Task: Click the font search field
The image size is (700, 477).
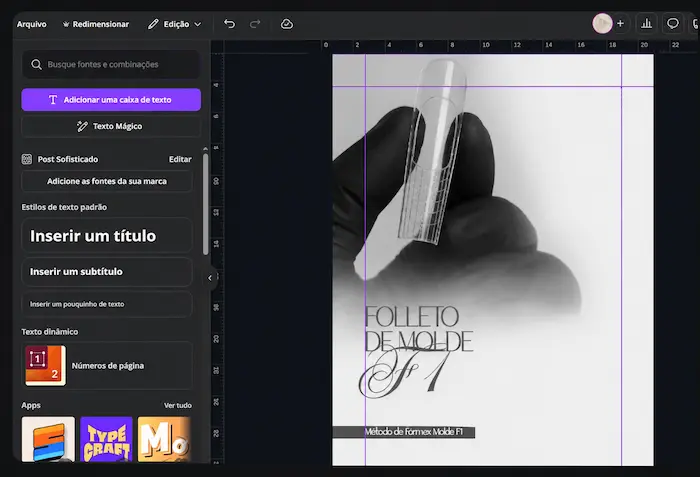Action: coord(111,64)
